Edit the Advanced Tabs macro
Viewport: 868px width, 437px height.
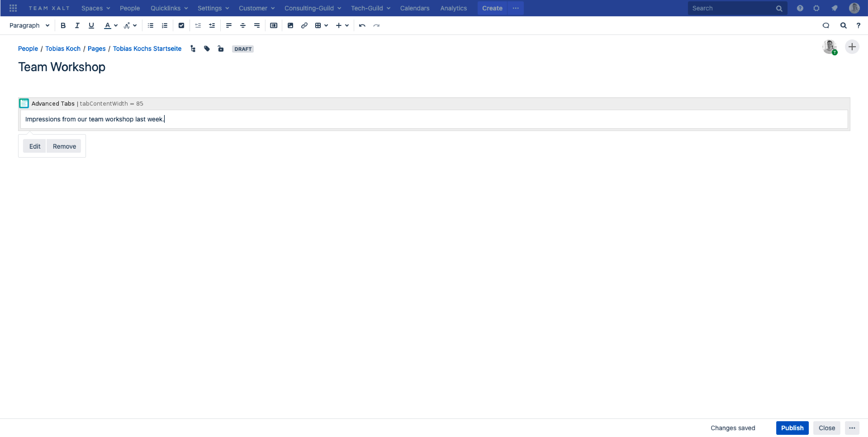point(35,146)
